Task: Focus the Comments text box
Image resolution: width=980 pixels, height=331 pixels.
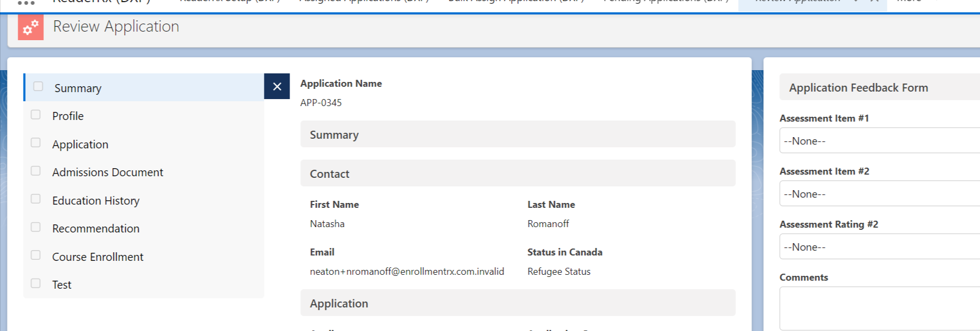Action: click(879, 309)
